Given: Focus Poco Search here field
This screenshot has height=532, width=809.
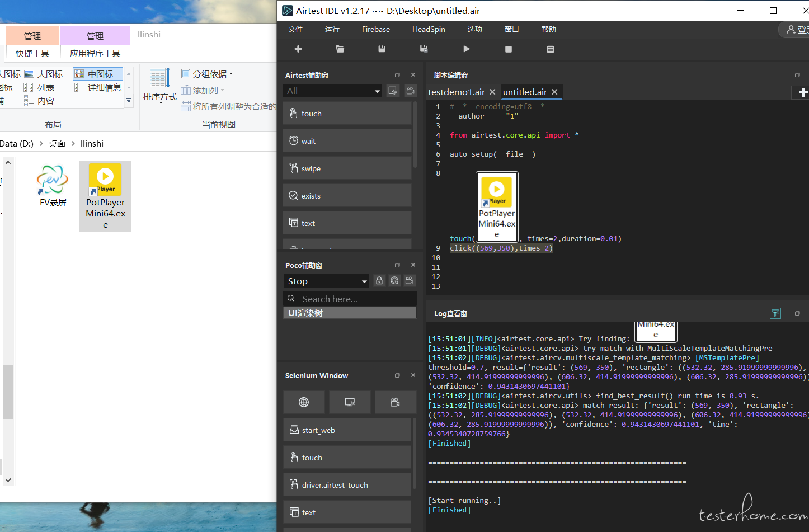Looking at the screenshot, I should pos(350,299).
